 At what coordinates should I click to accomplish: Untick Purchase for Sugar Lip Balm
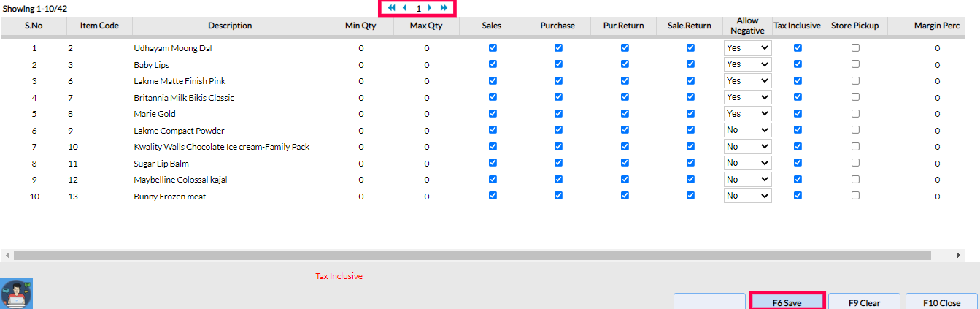pos(558,163)
